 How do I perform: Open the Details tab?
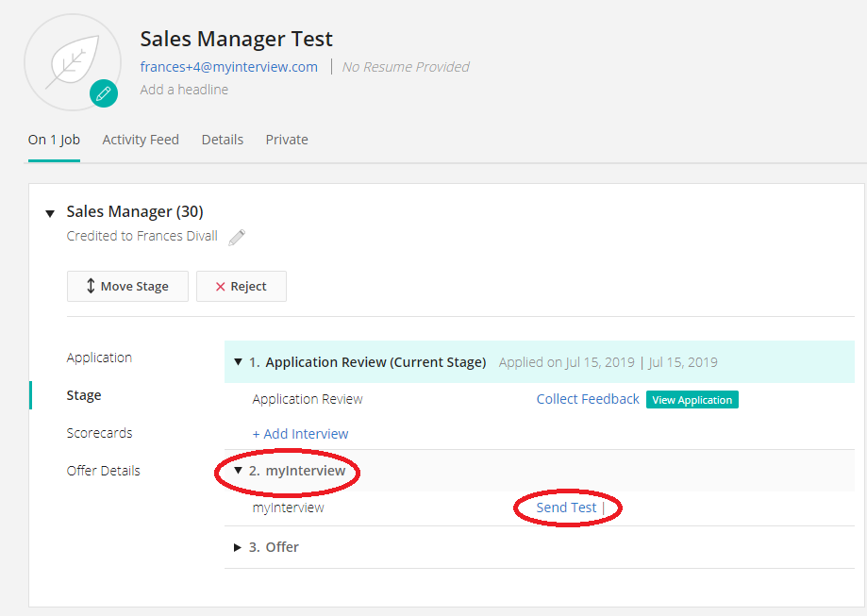click(x=222, y=140)
